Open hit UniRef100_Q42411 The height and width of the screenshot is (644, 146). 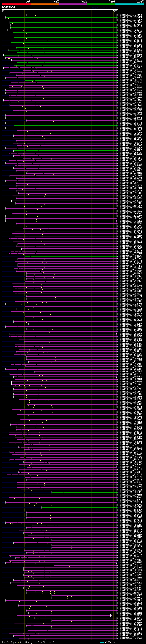131,201
